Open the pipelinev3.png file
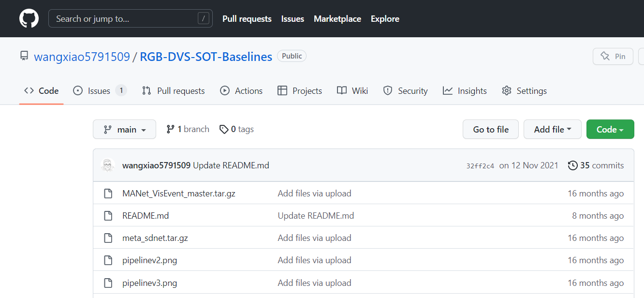This screenshot has width=644, height=298. (x=150, y=283)
